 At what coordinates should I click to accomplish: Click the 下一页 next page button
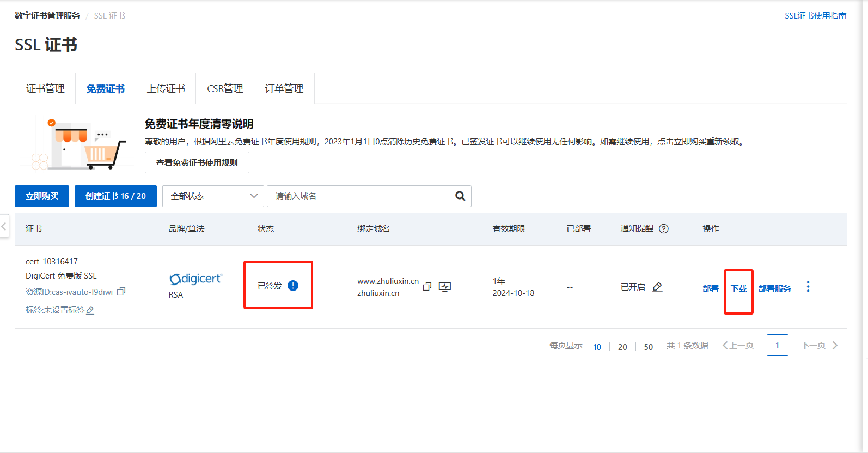[819, 345]
